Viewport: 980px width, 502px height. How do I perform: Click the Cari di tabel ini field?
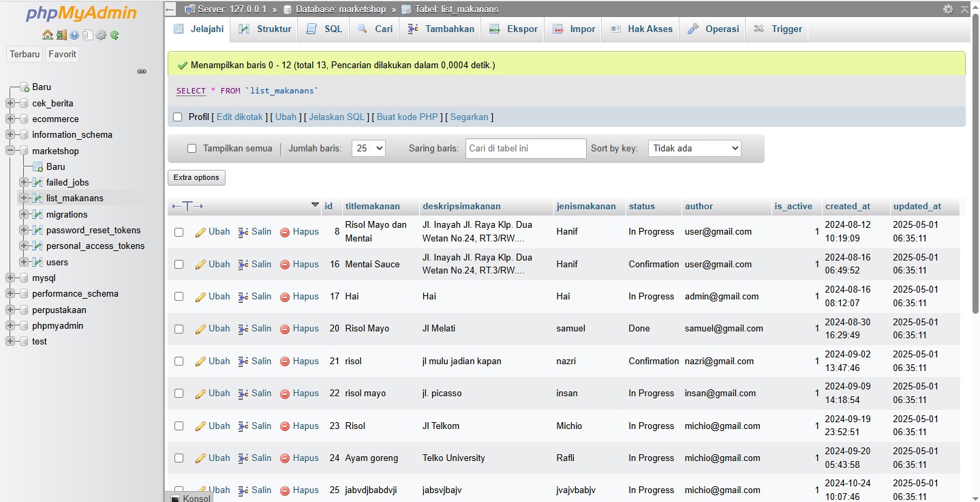pos(525,149)
